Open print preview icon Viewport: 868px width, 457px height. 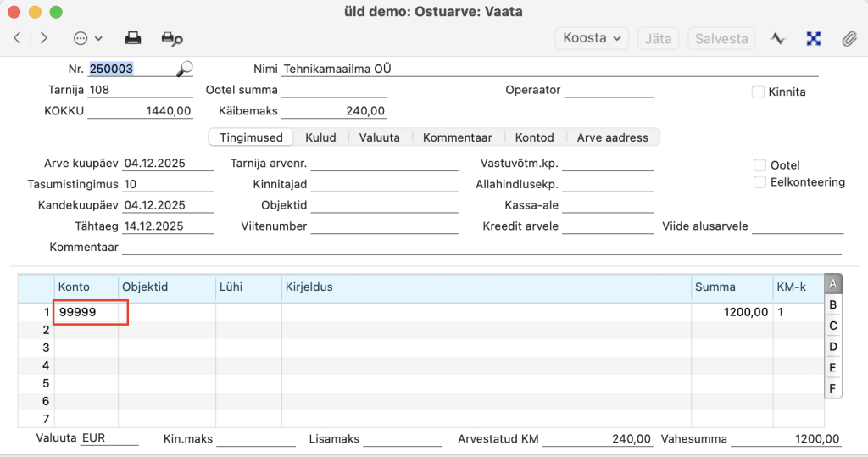click(x=172, y=38)
